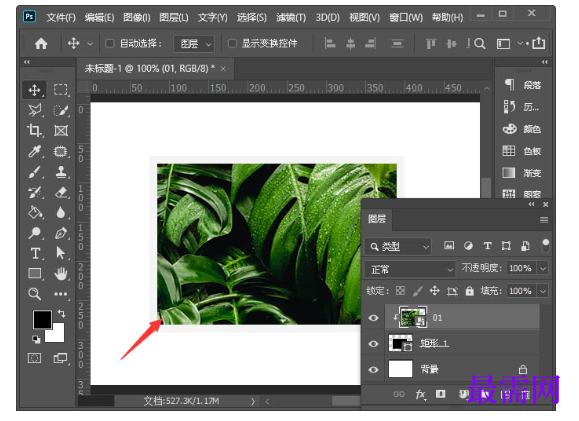Viewport: 579px width, 421px height.
Task: Open the layer filter type dropdown
Action: click(x=398, y=246)
